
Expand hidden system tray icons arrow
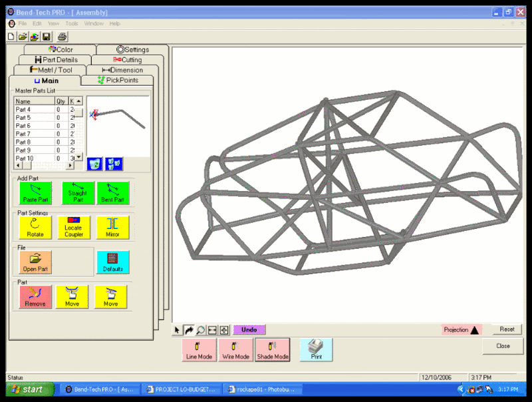tap(460, 389)
